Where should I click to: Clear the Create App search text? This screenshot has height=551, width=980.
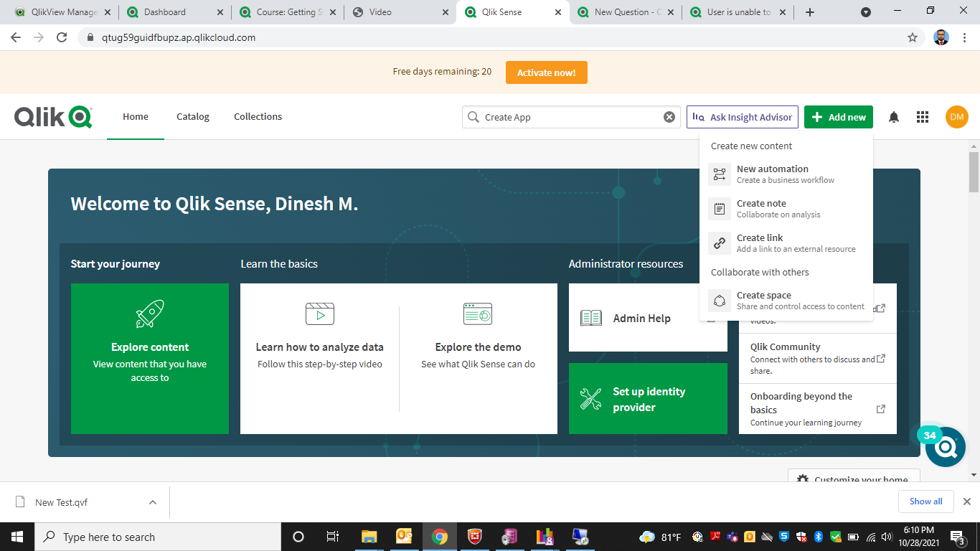669,117
